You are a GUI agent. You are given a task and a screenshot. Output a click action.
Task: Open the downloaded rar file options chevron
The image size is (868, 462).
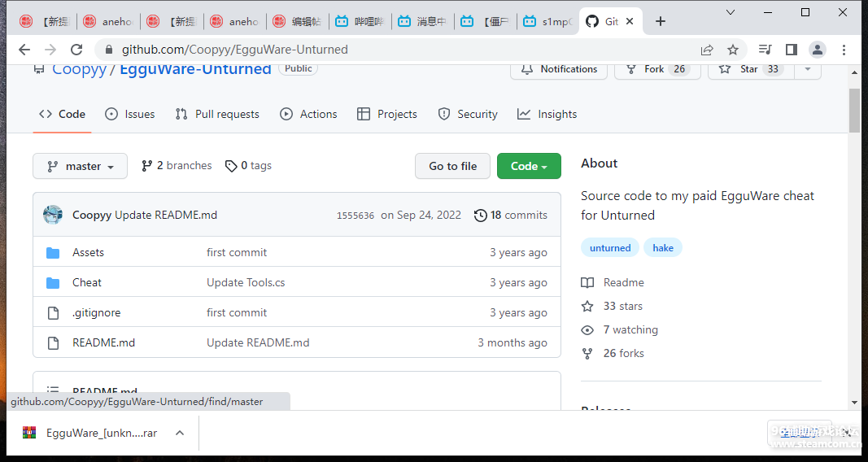(180, 433)
